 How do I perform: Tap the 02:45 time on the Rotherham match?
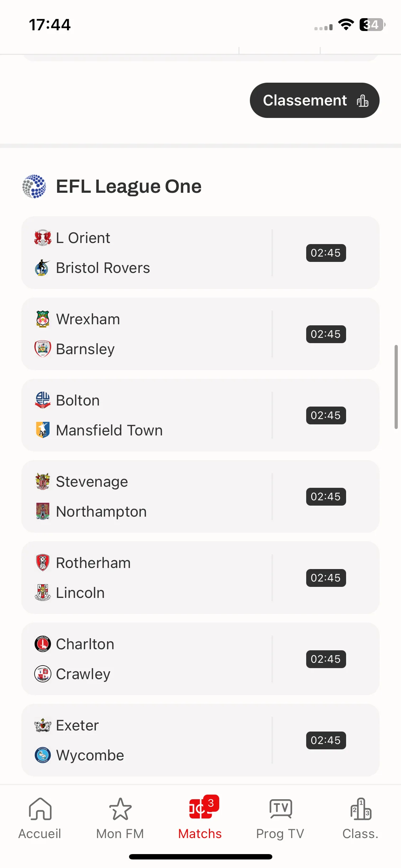(326, 578)
